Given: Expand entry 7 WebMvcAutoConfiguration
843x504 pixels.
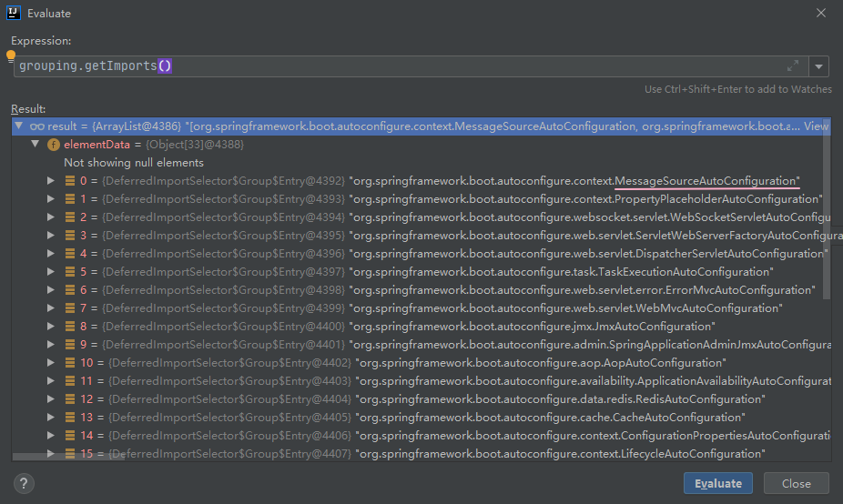Looking at the screenshot, I should coord(51,308).
